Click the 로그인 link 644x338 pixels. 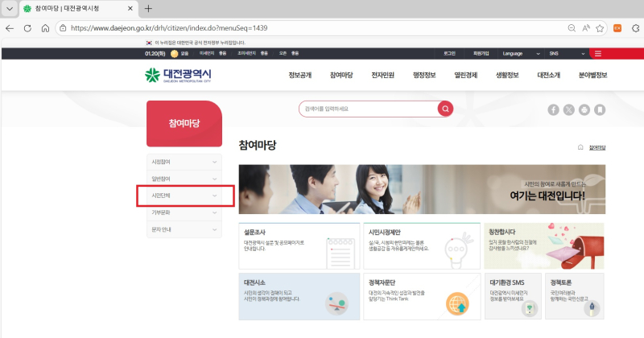449,54
